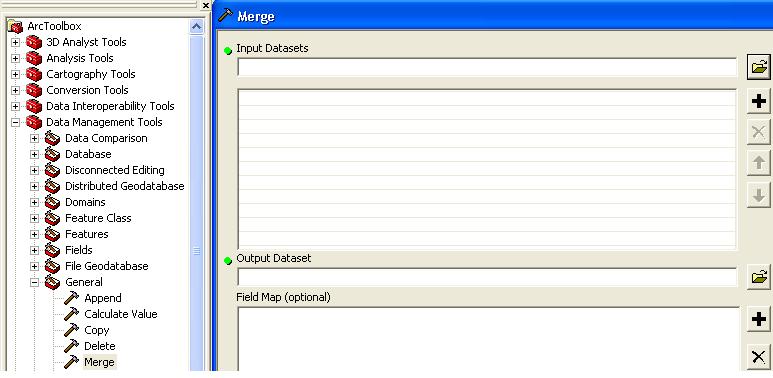Select the Delete tool label
773x378 pixels.
100,346
